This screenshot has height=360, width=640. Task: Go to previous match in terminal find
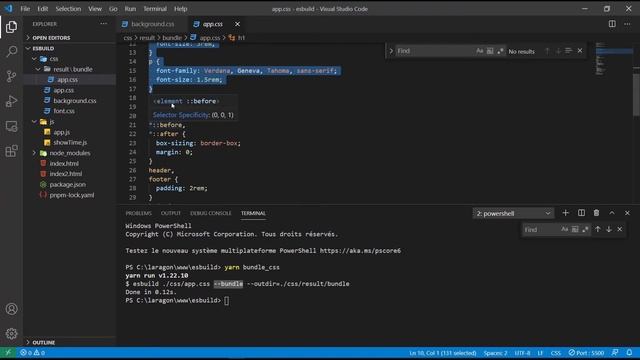[598, 229]
